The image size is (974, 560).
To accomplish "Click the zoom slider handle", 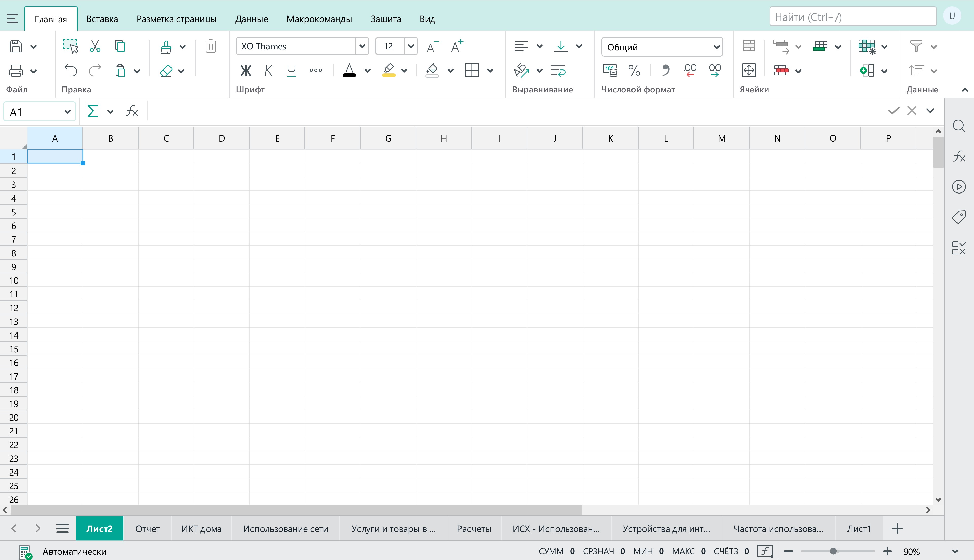I will pos(833,551).
